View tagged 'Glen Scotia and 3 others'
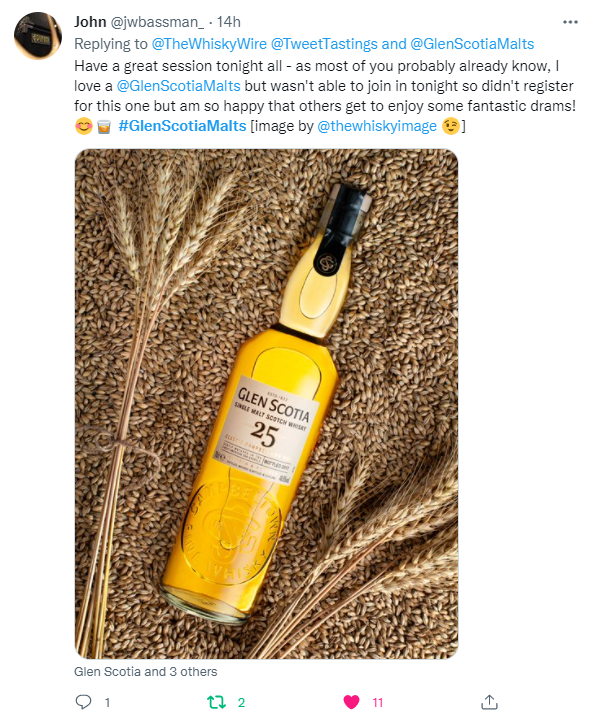Viewport: 592px width, 719px height. [146, 672]
